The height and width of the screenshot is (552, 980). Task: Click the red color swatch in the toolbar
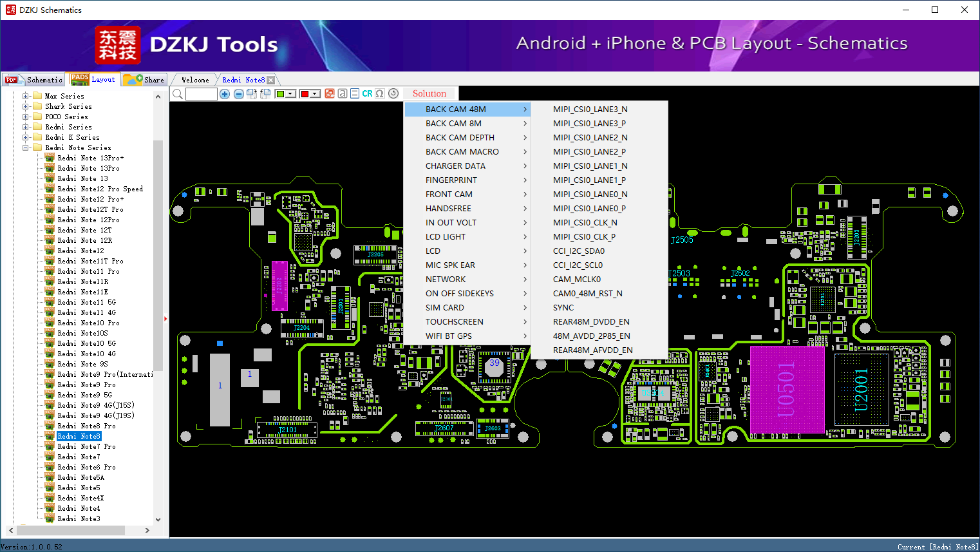(305, 94)
